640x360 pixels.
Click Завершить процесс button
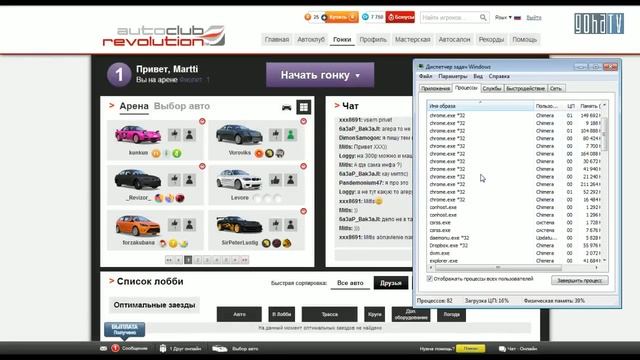580,280
